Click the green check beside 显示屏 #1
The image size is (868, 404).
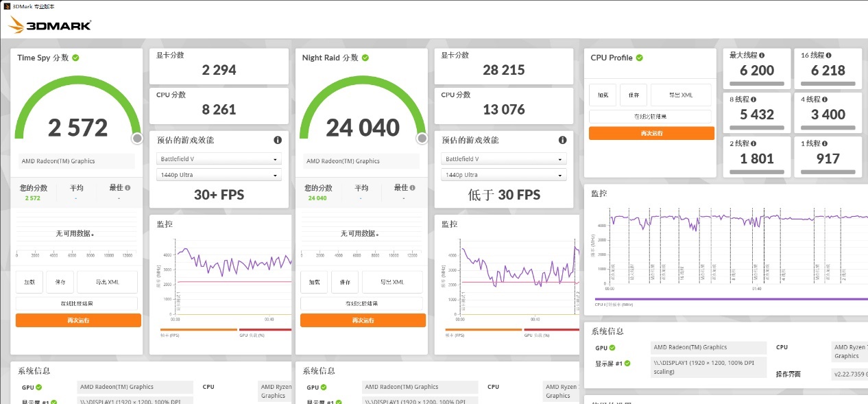coord(628,362)
